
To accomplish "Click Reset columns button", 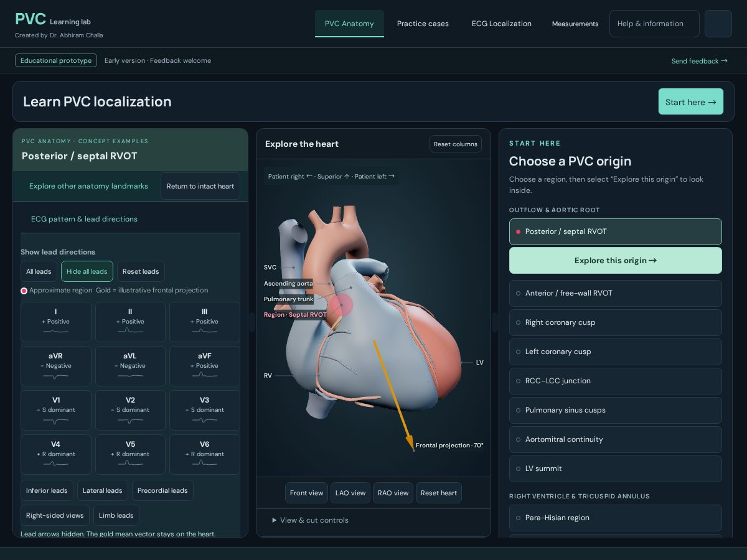I will point(456,144).
